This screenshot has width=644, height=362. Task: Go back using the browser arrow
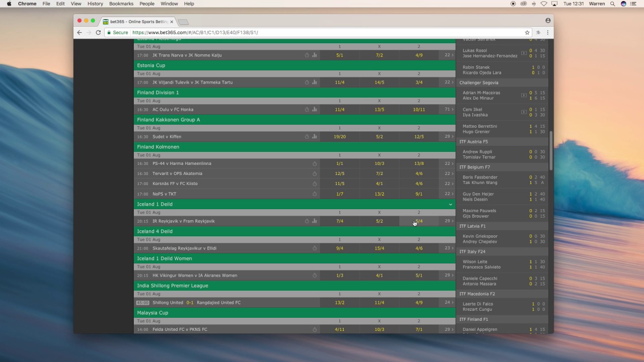pos(79,33)
